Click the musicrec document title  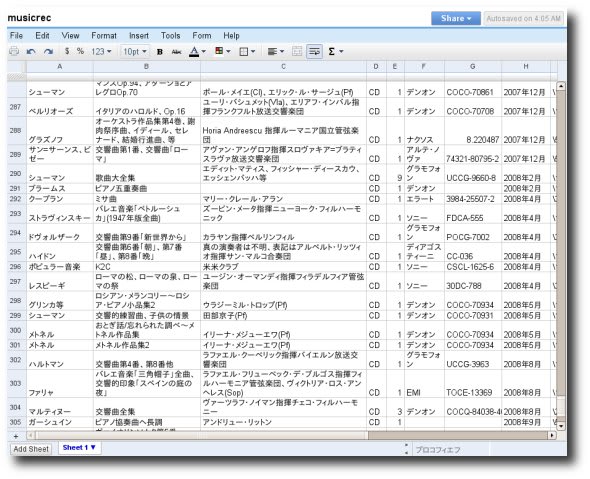pos(29,18)
